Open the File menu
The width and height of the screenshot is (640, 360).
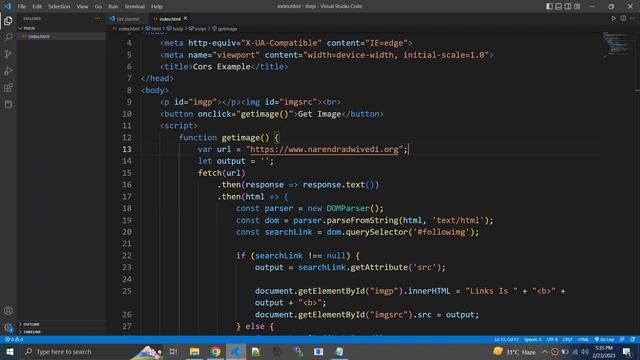22,7
